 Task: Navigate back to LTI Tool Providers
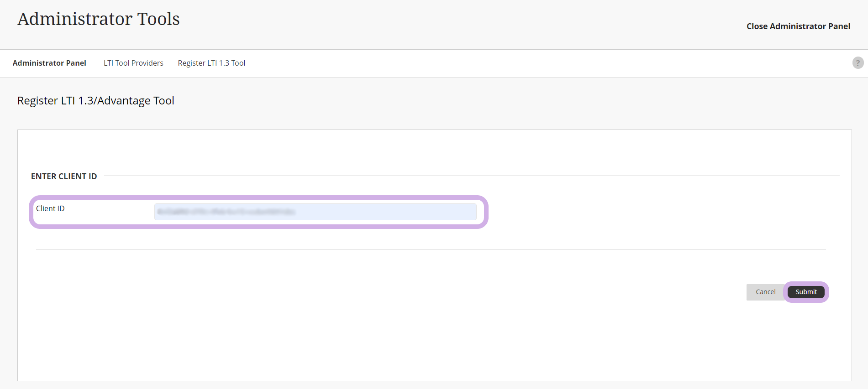click(133, 63)
